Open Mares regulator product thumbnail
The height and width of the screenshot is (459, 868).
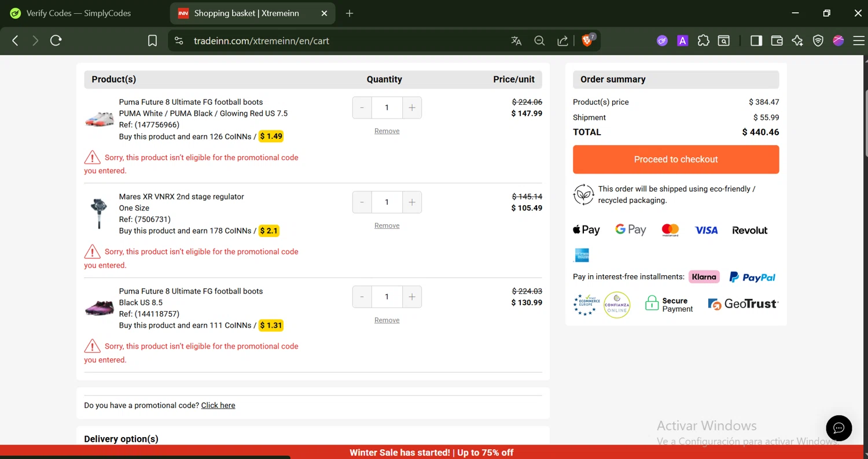point(99,213)
